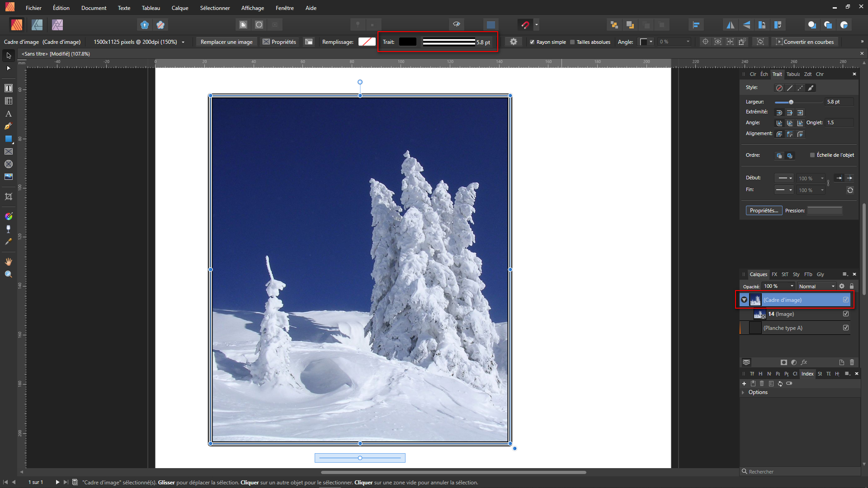The width and height of the screenshot is (868, 488).
Task: Open the Début arrowhead style dropdown
Action: point(784,178)
